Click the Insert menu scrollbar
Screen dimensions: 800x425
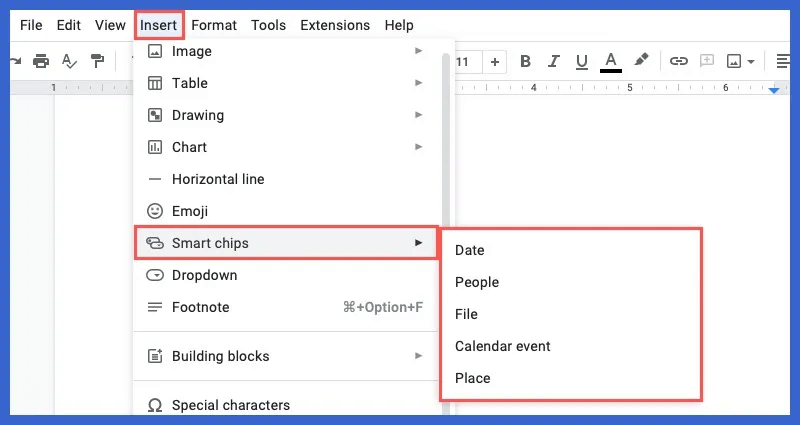446,140
